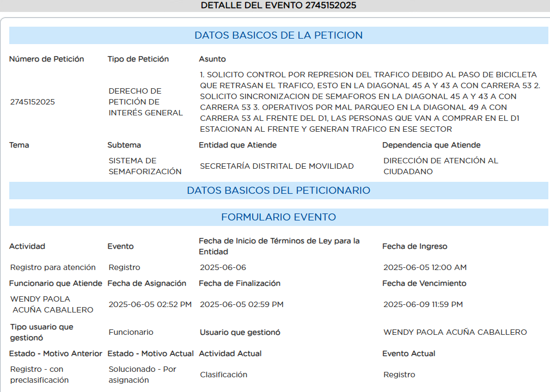Viewport: 550px width, 392px height.
Task: Click DIRECCIÓN DE ATENCIÓN AL CIUDADANO value
Action: point(441,166)
